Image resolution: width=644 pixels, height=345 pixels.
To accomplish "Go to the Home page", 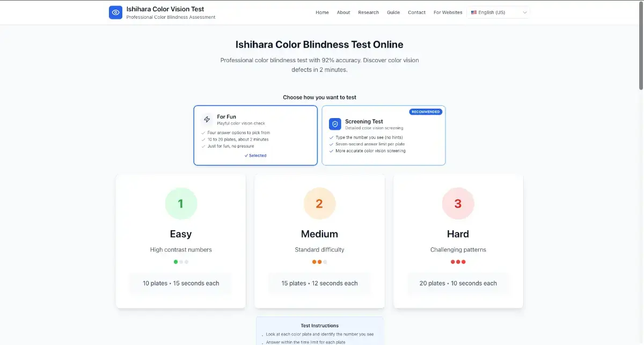I will pyautogui.click(x=322, y=12).
